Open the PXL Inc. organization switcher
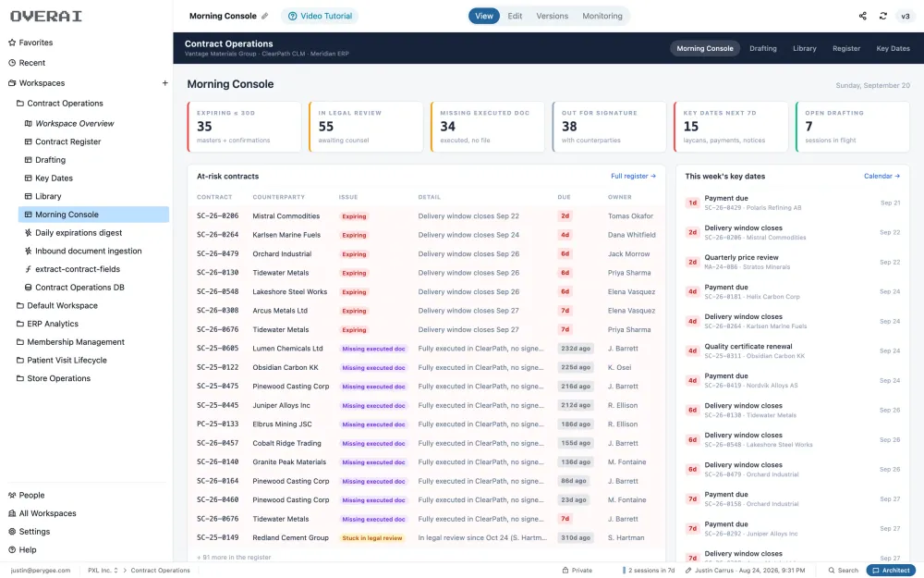 pyautogui.click(x=103, y=571)
